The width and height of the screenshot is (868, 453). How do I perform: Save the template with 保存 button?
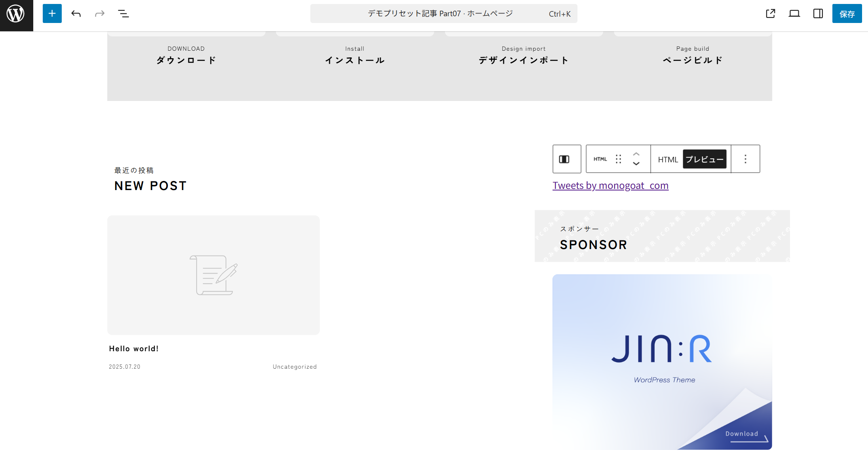(847, 13)
